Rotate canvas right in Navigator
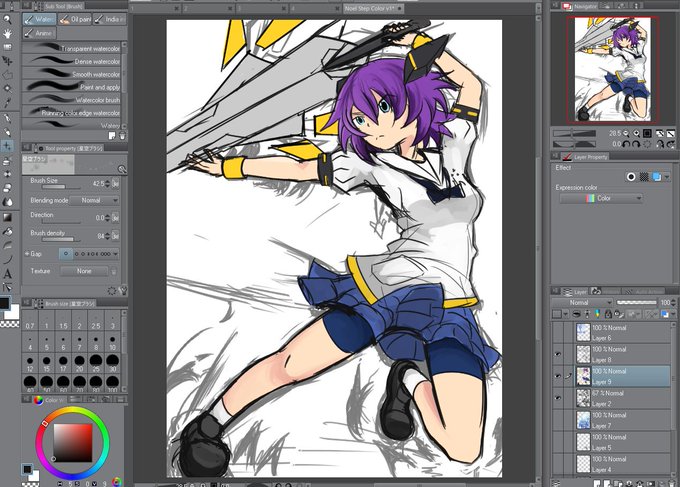Screen dimensions: 680x487 pyautogui.click(x=636, y=144)
